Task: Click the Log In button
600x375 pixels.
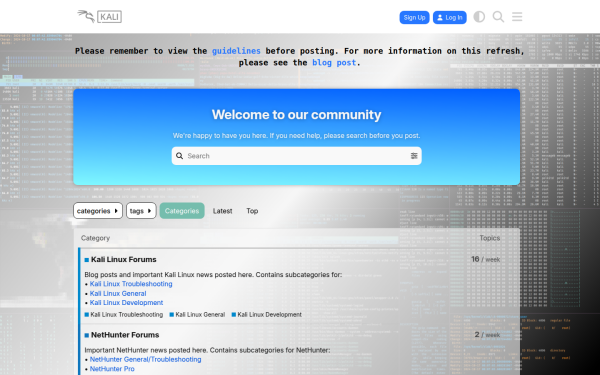Action: [x=450, y=17]
